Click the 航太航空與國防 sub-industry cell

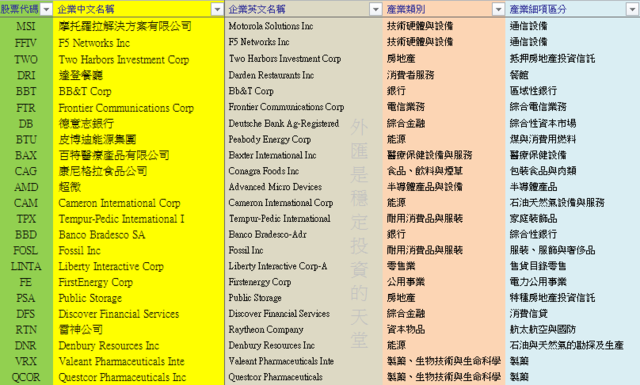tap(573, 330)
